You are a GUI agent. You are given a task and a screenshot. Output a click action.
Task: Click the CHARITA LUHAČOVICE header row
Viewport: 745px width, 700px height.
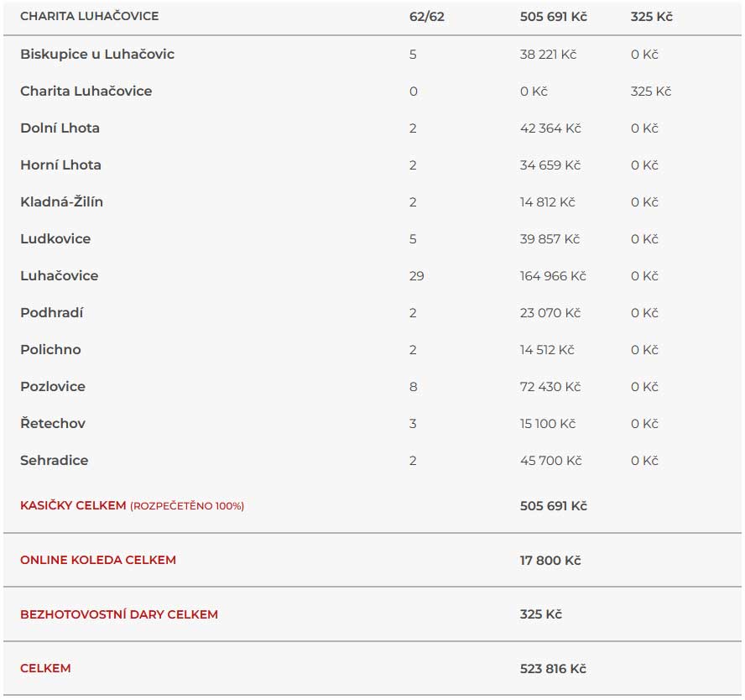click(372, 17)
